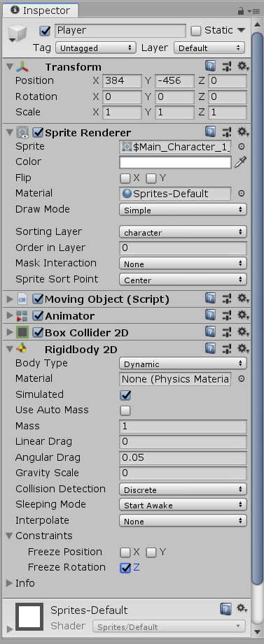
Task: Disable Box Collider 2D component checkbox
Action: (x=39, y=332)
